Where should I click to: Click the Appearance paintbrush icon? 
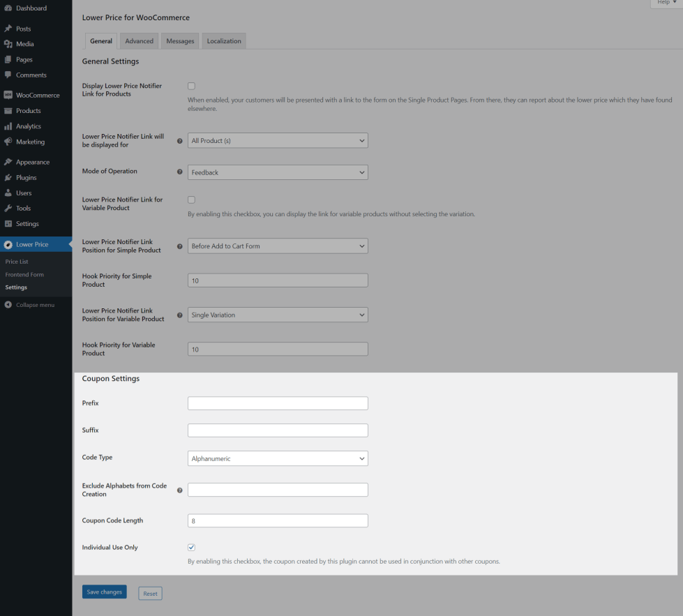click(x=8, y=162)
